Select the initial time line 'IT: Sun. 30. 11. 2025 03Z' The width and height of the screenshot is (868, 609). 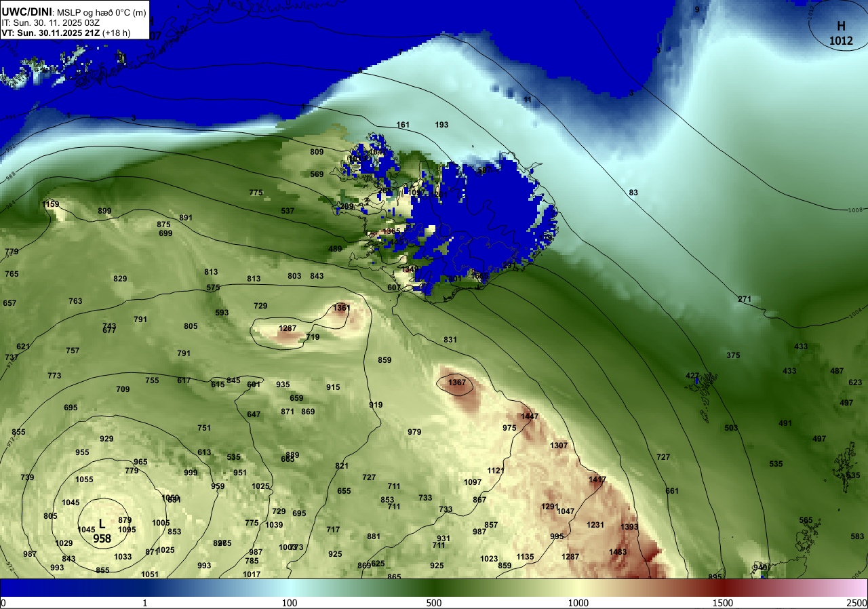click(50, 22)
